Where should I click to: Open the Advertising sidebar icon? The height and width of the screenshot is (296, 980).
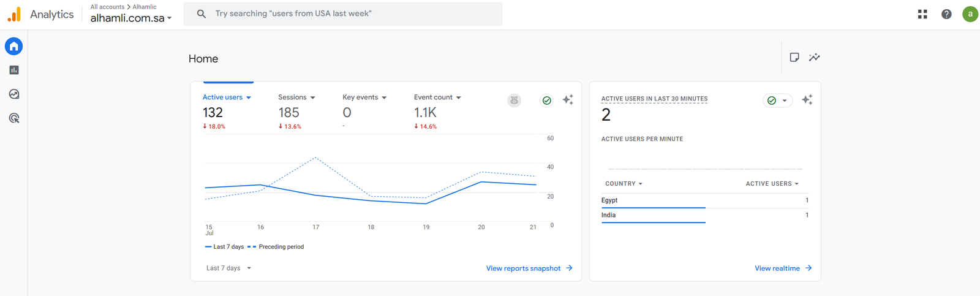point(13,118)
